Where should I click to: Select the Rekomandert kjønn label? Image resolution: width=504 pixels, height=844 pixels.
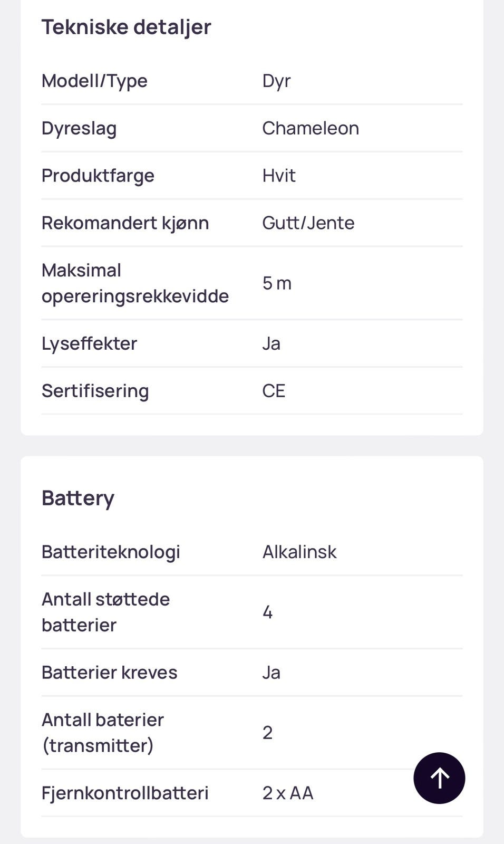click(125, 223)
